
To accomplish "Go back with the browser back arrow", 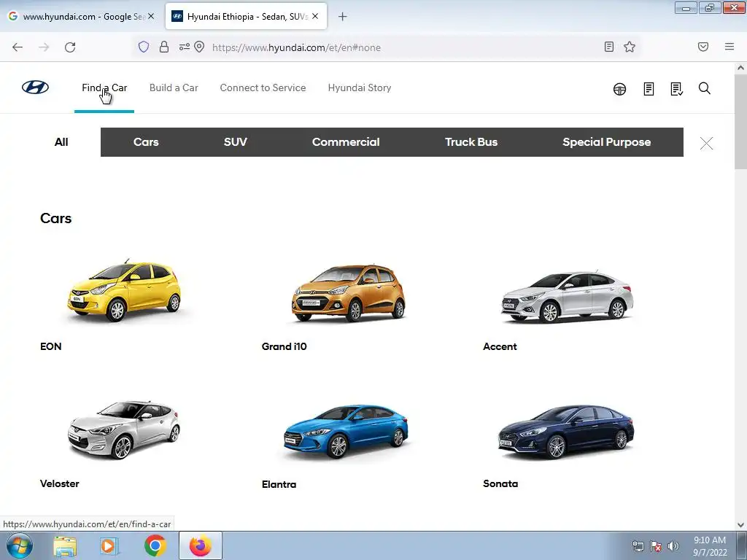I will (18, 47).
